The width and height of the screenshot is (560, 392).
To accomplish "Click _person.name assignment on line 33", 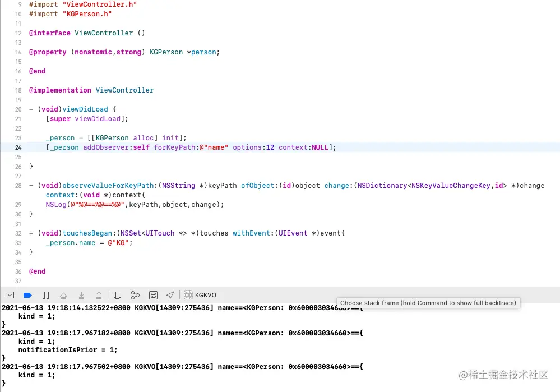I will pyautogui.click(x=71, y=243).
